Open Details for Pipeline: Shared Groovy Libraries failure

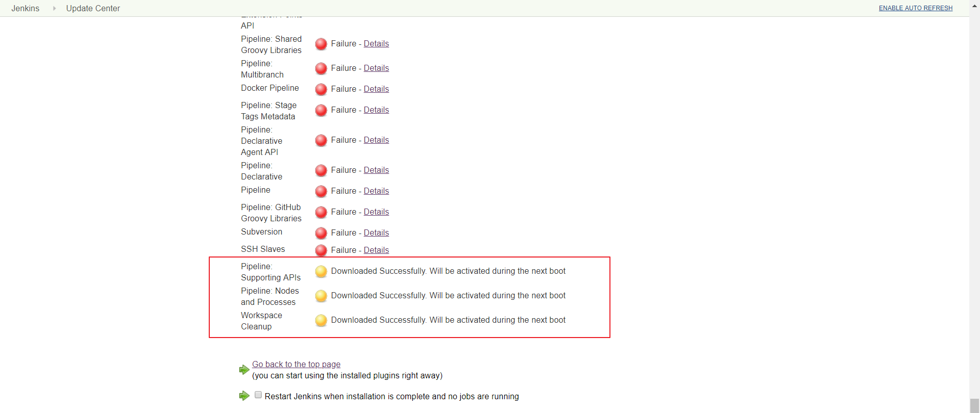click(376, 44)
